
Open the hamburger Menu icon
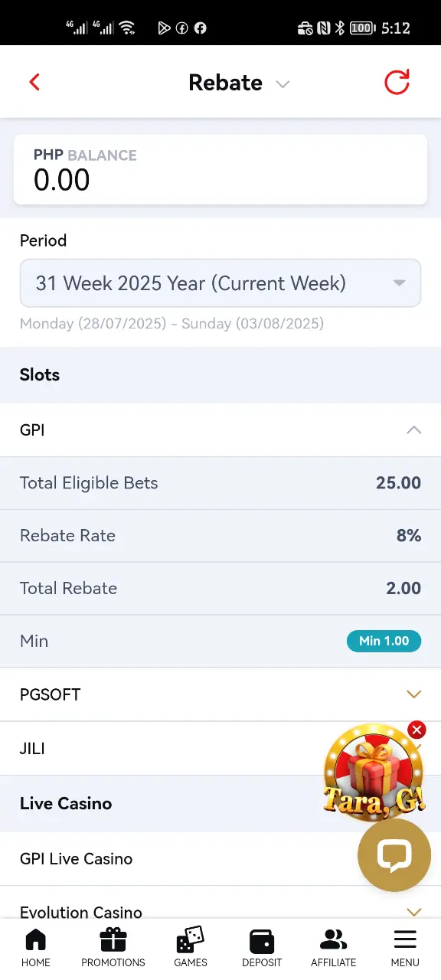(405, 939)
